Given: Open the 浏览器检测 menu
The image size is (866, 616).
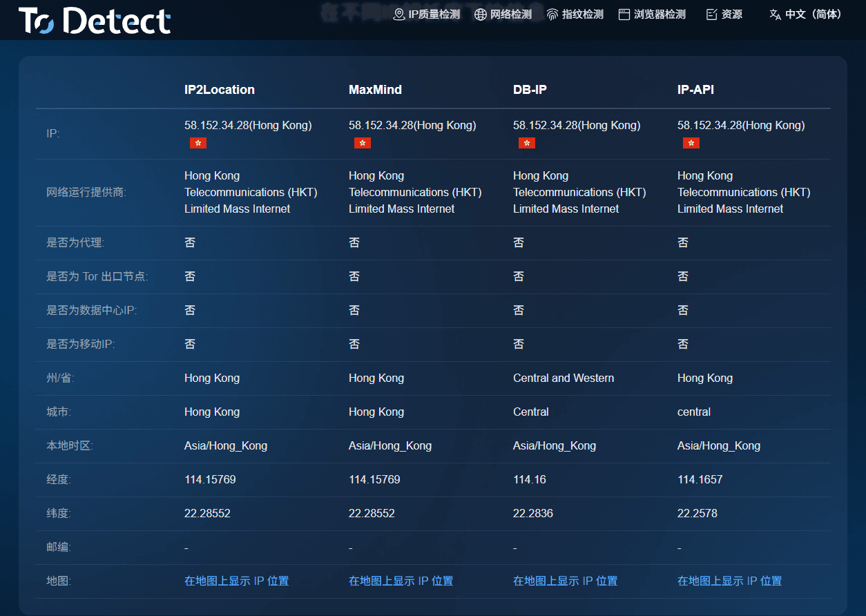Looking at the screenshot, I should click(x=652, y=15).
